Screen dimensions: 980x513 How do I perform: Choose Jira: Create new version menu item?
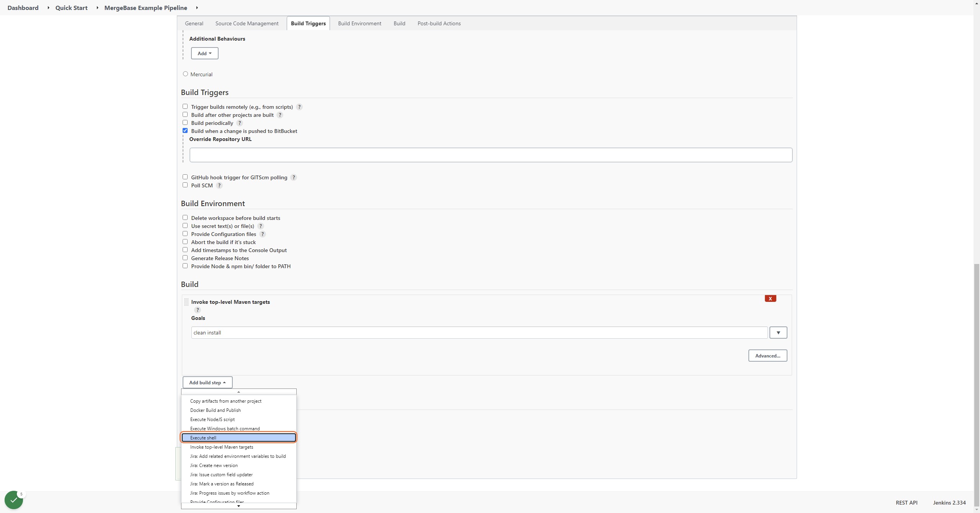[239, 465]
